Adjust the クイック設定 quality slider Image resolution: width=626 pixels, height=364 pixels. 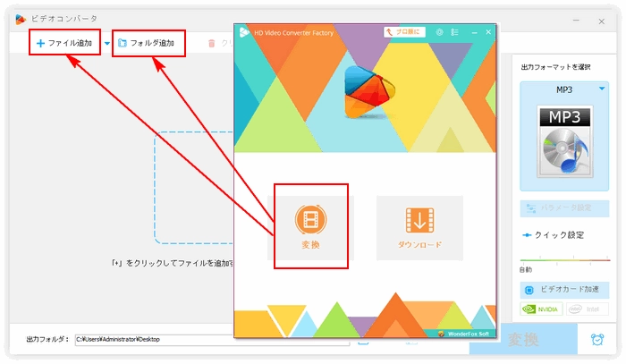tap(565, 260)
